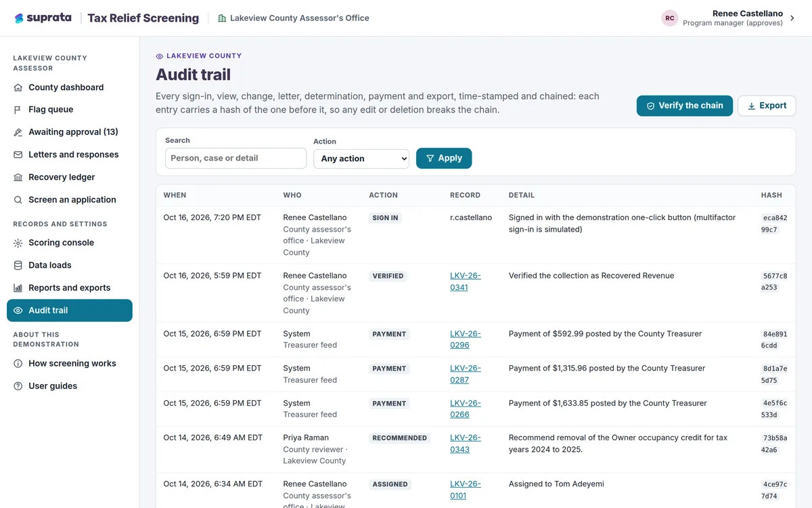The width and height of the screenshot is (812, 508).
Task: Click the Awaiting approval gavel icon
Action: (x=18, y=132)
